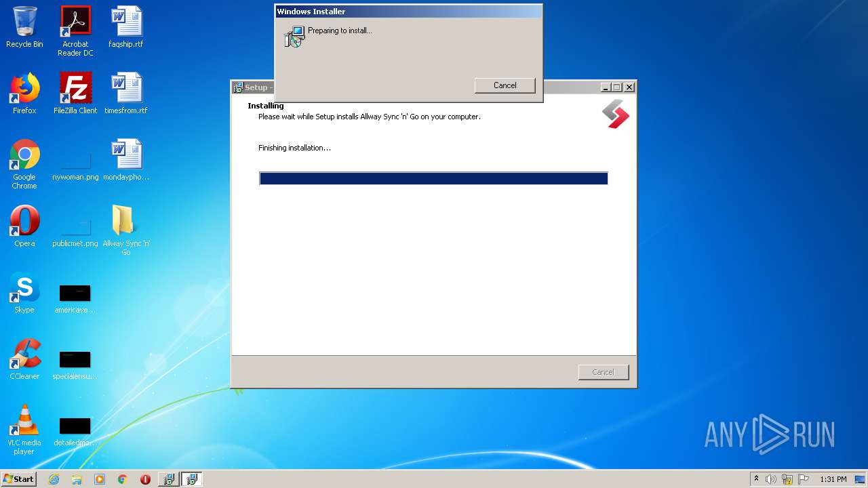Click the installation progress bar
Viewport: 868px width, 488px height.
433,178
